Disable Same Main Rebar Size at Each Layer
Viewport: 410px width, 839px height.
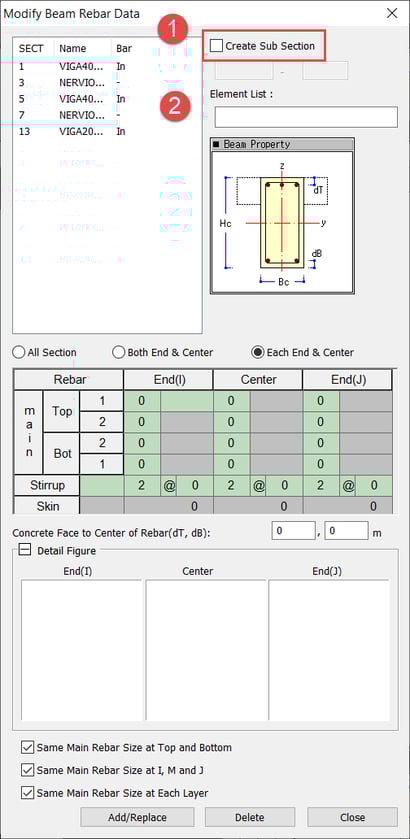(27, 793)
